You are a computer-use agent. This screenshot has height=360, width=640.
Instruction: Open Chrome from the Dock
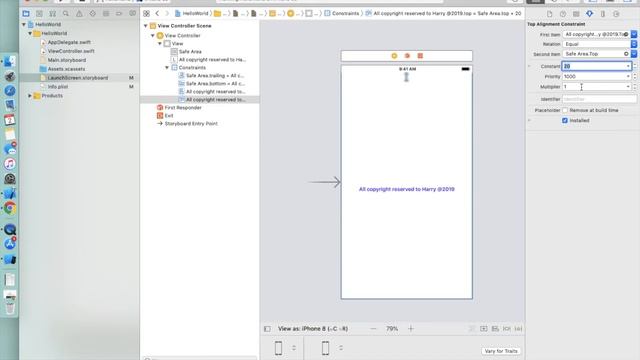point(10,208)
